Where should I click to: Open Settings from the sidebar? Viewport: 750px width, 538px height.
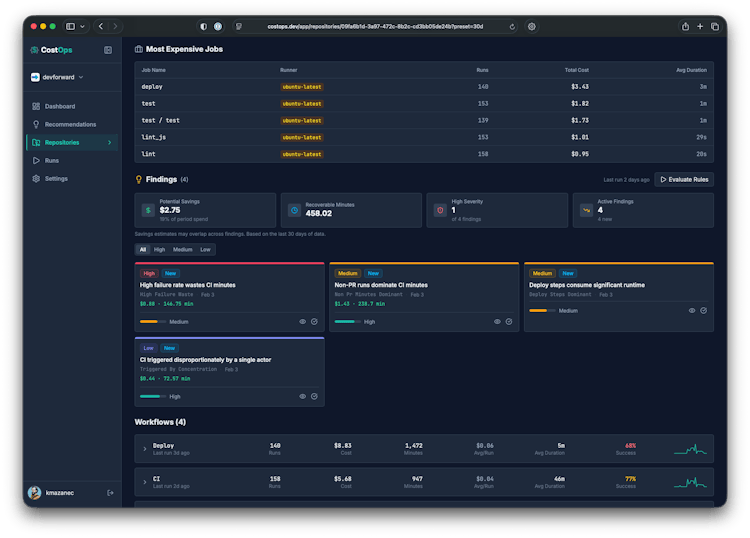56,178
